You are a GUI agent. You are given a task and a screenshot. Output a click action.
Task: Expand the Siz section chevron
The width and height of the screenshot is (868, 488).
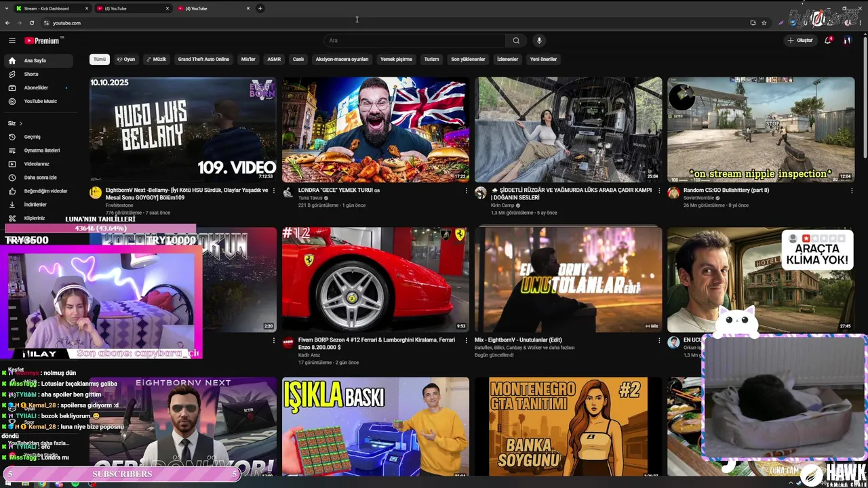[x=20, y=123]
